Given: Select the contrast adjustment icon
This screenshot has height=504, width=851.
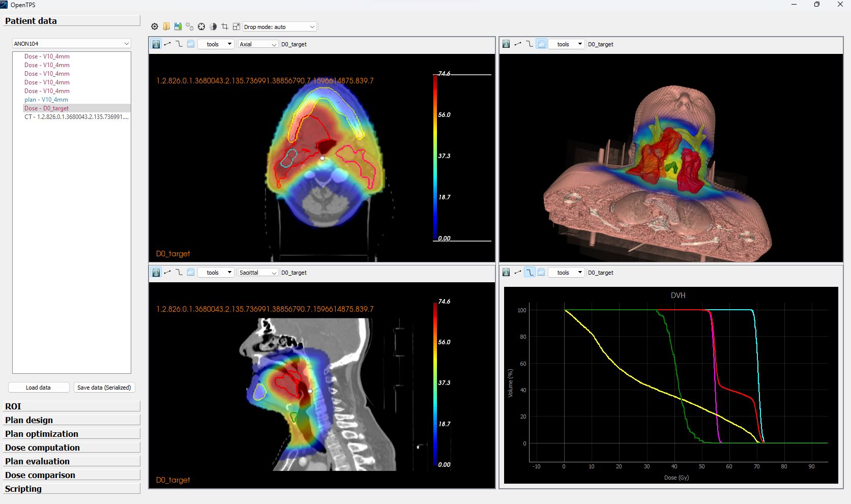Looking at the screenshot, I should 213,26.
